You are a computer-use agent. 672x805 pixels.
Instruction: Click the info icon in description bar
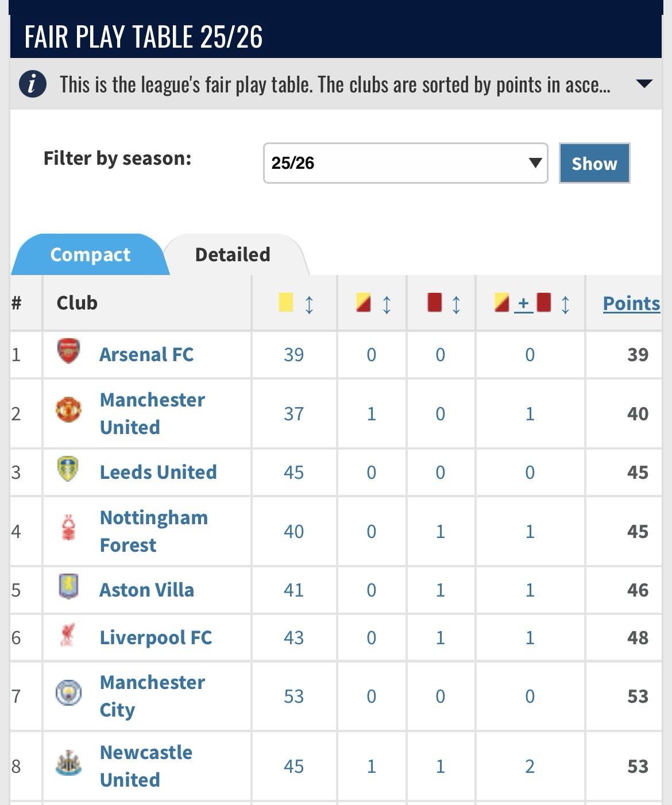[x=33, y=84]
